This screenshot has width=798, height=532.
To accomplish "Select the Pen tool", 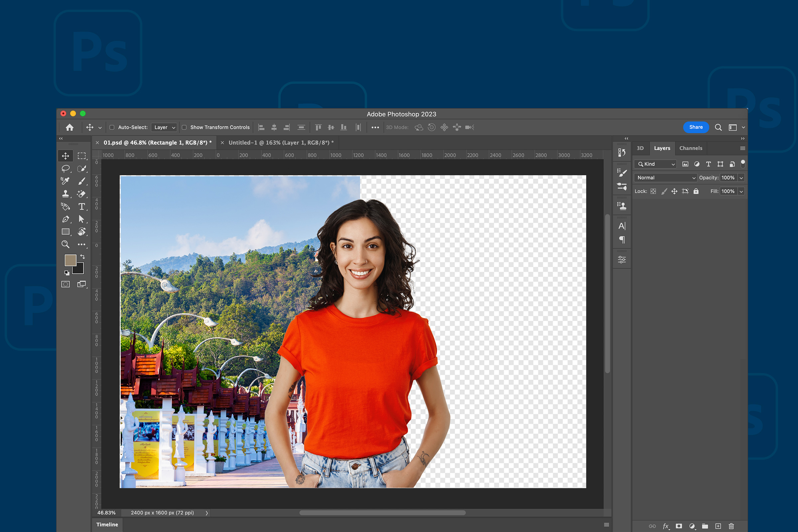I will point(66,219).
